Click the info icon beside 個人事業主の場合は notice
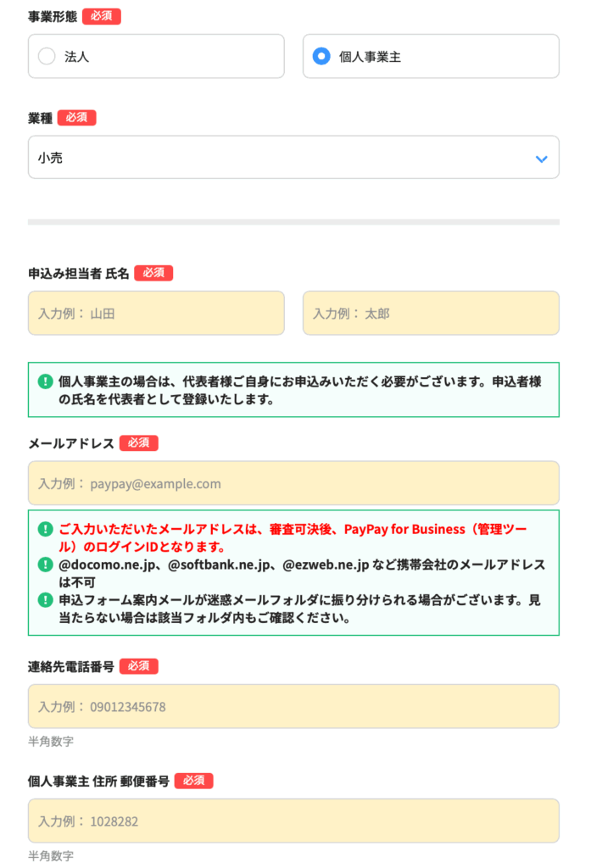The height and width of the screenshot is (868, 591). click(x=46, y=381)
